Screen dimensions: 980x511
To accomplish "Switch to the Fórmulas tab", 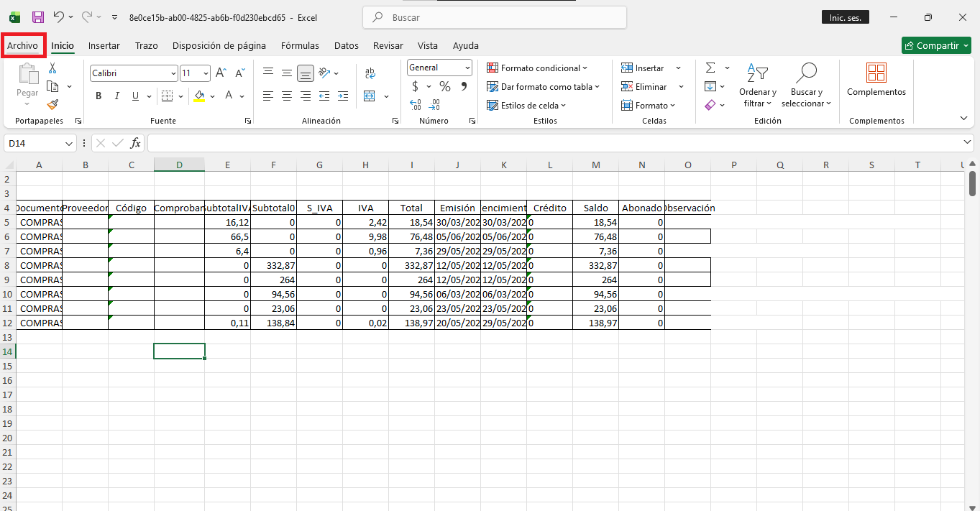I will coord(300,45).
